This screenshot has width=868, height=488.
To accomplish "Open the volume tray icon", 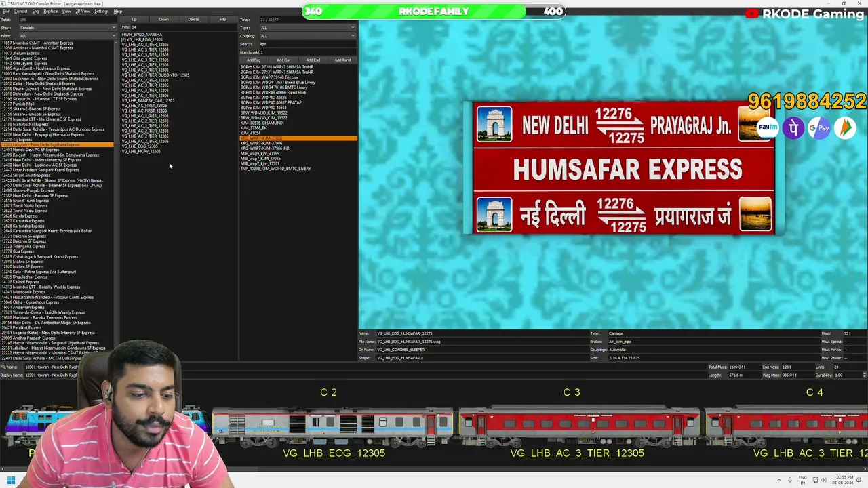I will click(824, 480).
